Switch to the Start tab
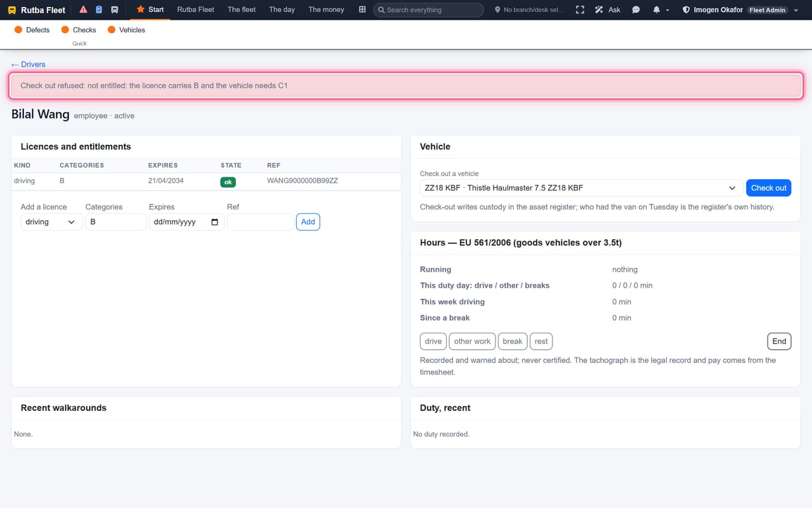 coord(150,10)
